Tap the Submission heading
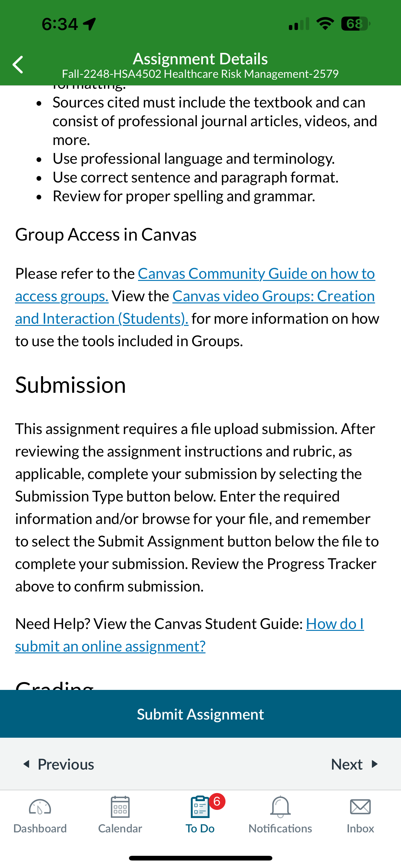 (70, 385)
